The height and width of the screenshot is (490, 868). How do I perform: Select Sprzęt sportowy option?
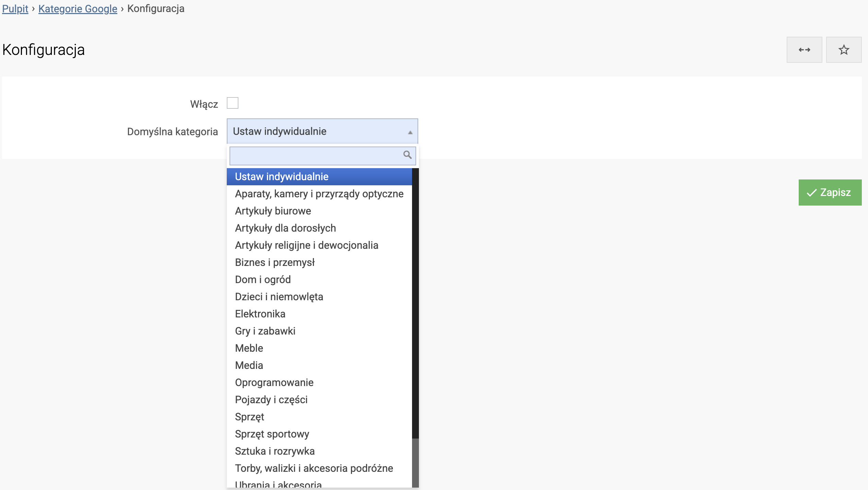tap(272, 434)
